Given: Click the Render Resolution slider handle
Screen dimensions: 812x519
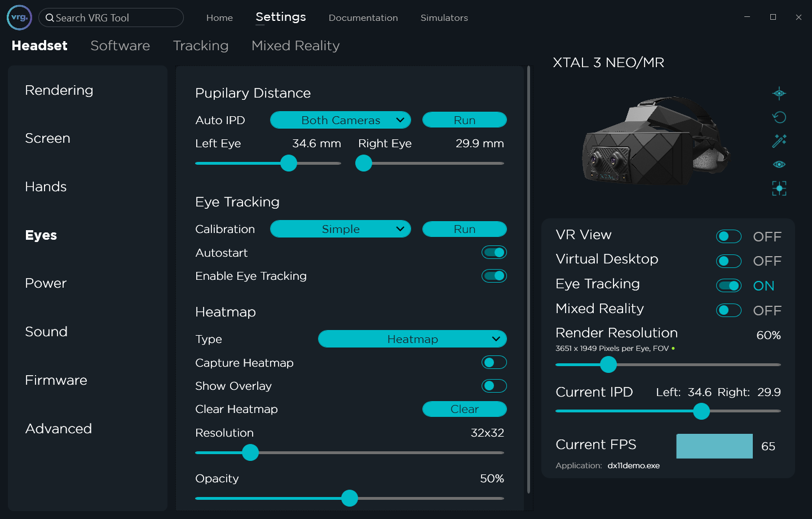Looking at the screenshot, I should click(608, 364).
